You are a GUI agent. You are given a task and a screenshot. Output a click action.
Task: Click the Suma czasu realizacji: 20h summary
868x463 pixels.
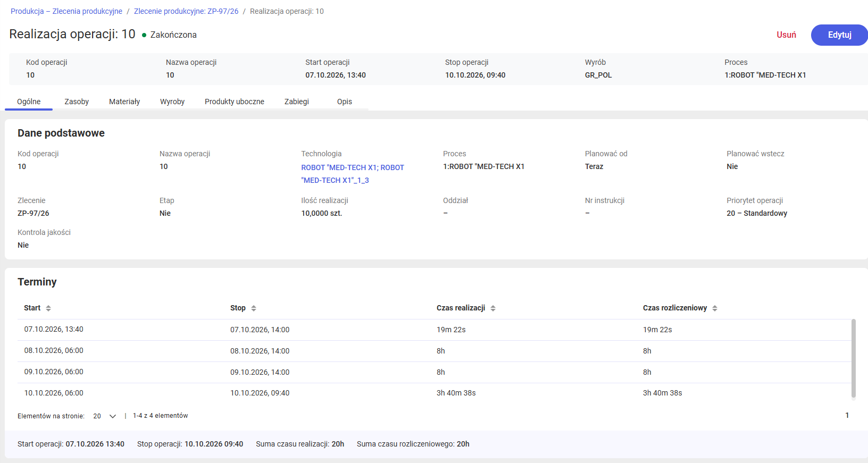click(x=300, y=444)
